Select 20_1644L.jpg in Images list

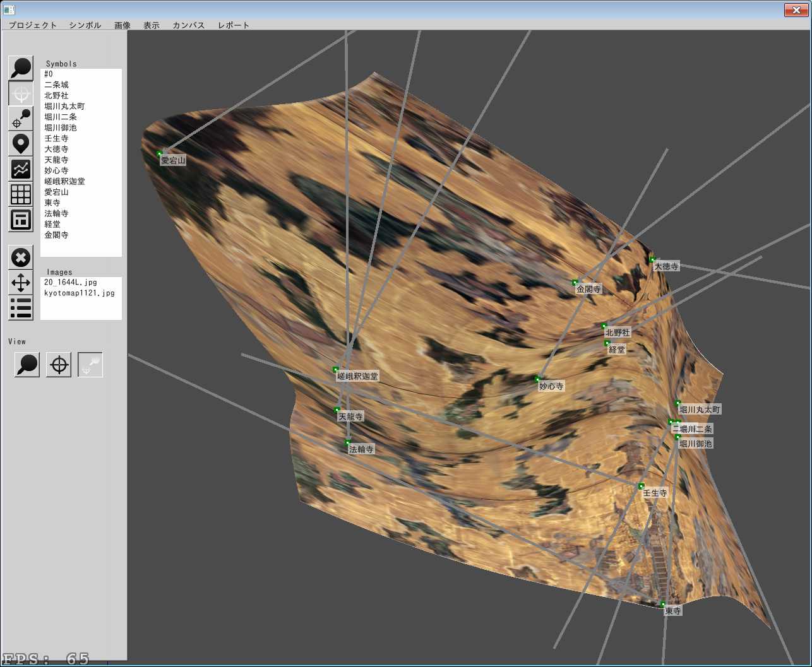(81, 282)
